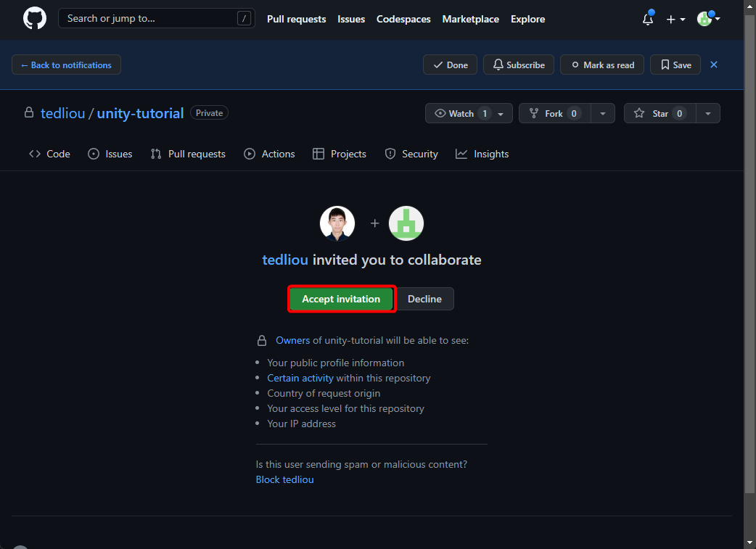Star the repository
Viewport: 756px width, 549px height.
click(660, 113)
